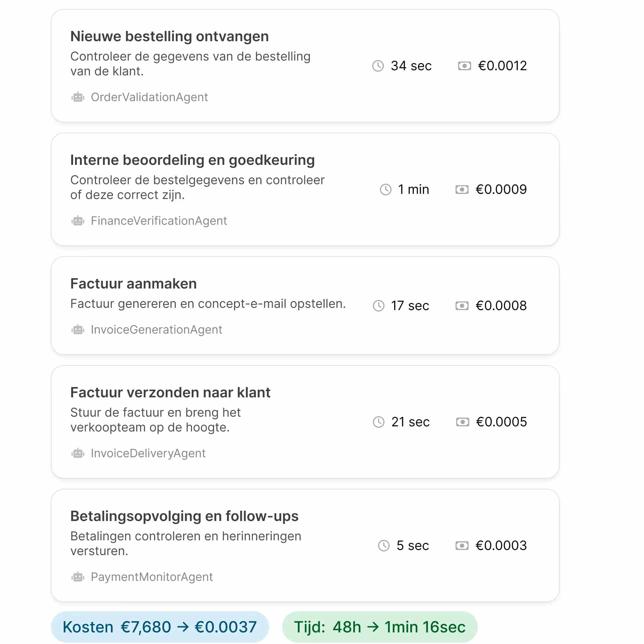Click the InvoiceGenerationAgent robot icon

[78, 329]
